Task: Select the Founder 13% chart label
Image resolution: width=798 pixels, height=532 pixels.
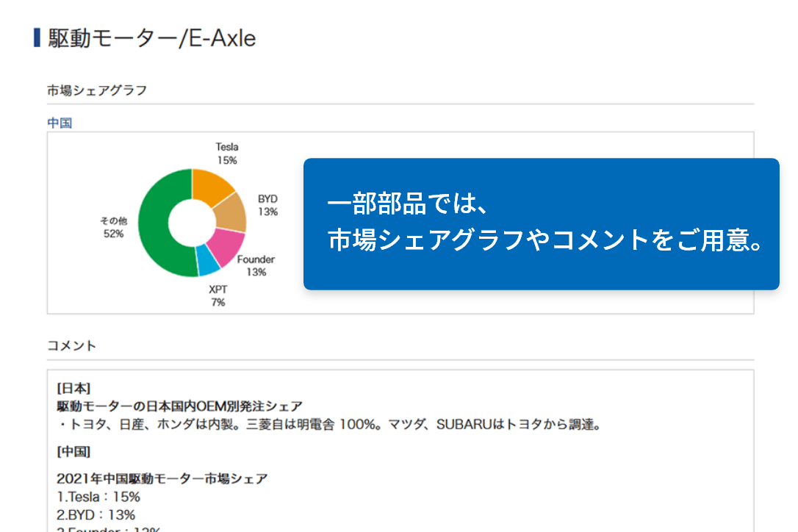Action: pos(256,265)
